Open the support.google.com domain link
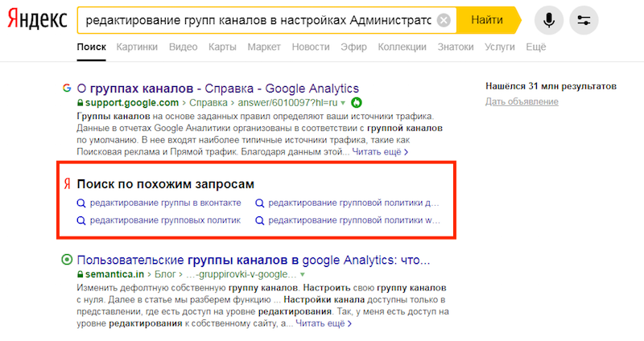The width and height of the screenshot is (644, 341). (132, 103)
